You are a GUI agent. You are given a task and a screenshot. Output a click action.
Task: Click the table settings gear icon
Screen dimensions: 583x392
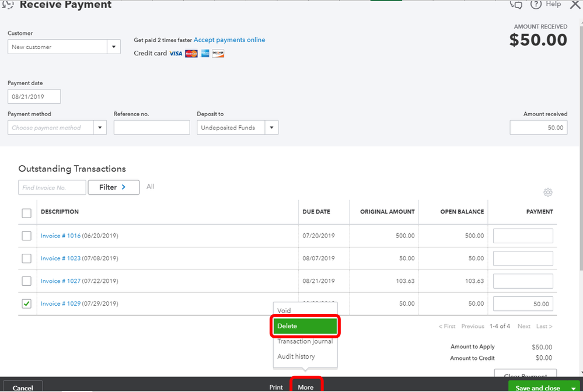point(547,192)
